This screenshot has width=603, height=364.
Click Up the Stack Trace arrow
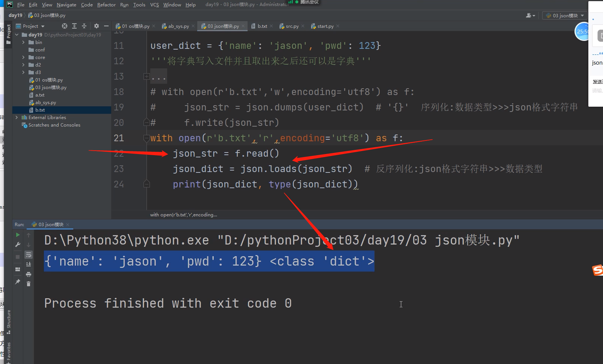click(29, 235)
